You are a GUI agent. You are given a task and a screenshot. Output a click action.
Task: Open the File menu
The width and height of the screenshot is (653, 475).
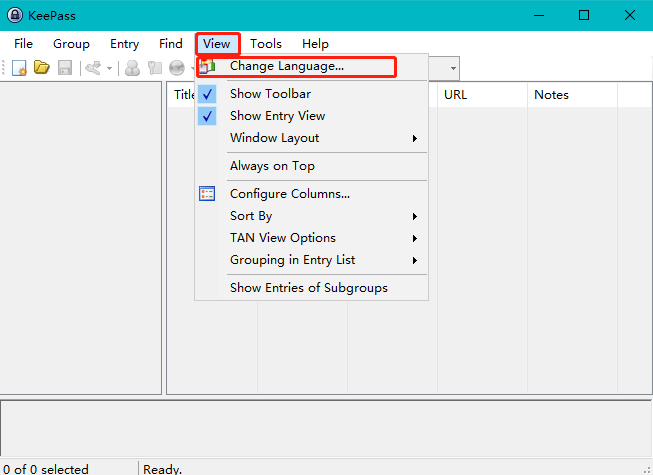click(x=23, y=44)
